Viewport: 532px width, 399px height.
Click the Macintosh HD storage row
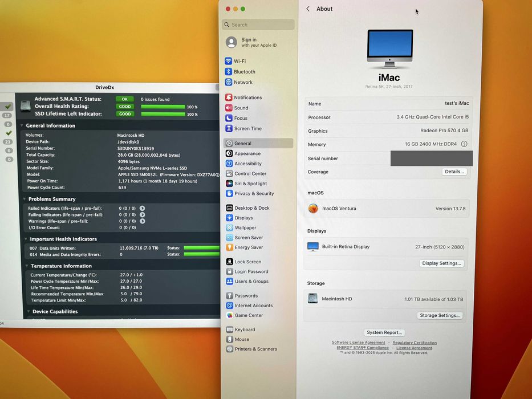click(385, 299)
